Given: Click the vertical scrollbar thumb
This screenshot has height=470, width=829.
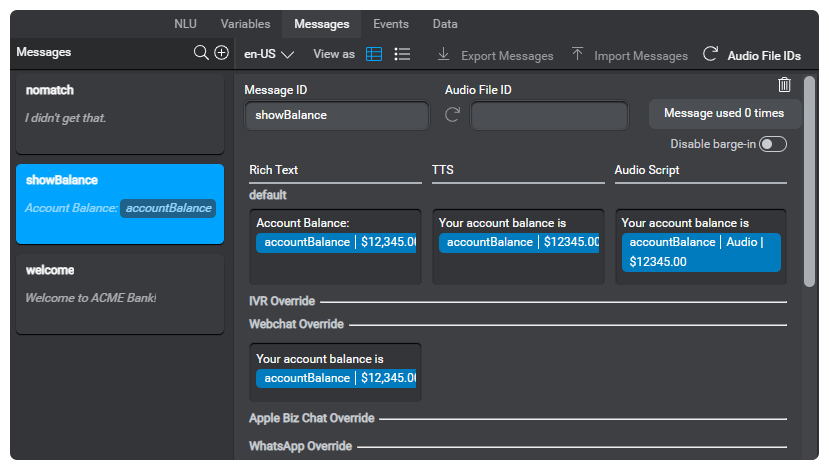Looking at the screenshot, I should click(x=809, y=181).
